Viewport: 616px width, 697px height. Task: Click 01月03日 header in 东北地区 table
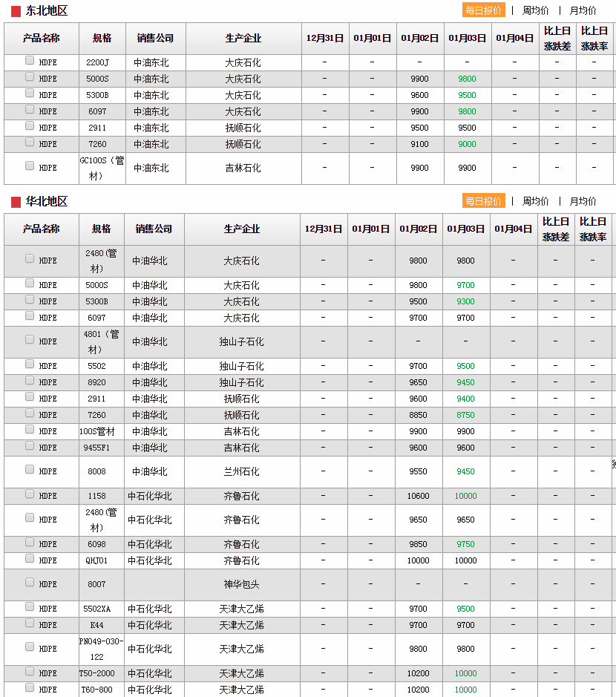pos(467,39)
